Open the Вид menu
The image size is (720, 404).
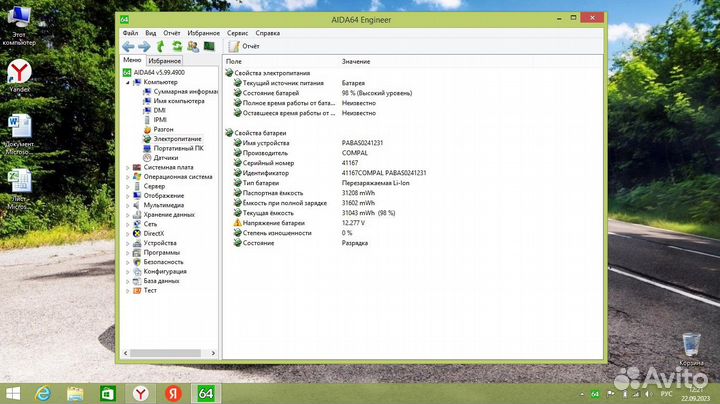click(151, 33)
